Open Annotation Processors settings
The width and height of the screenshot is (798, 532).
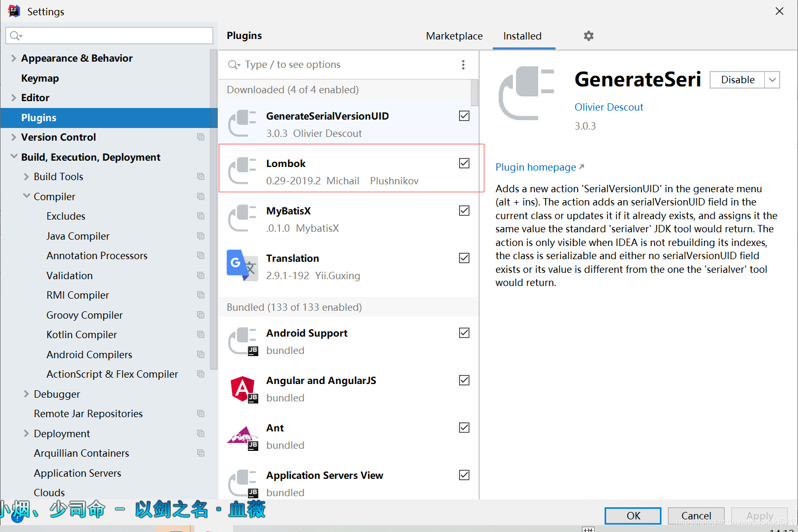(97, 255)
